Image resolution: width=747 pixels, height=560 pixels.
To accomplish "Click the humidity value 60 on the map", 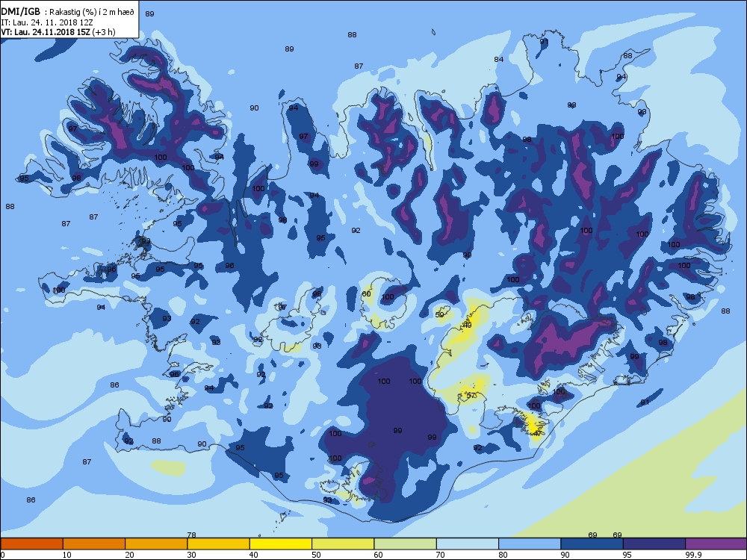I will click(366, 293).
